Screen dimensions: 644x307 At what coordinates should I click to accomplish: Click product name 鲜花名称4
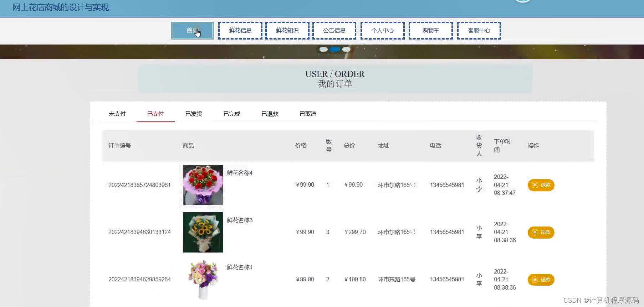click(x=240, y=173)
